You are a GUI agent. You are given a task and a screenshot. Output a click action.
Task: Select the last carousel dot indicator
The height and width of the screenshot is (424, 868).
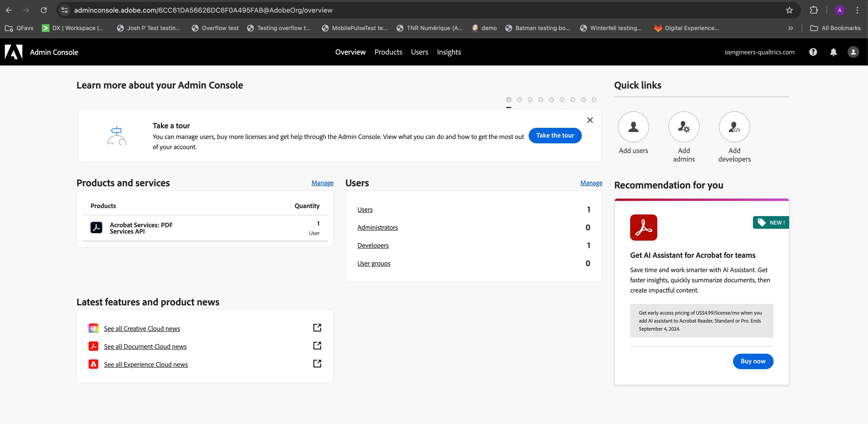[x=594, y=100]
